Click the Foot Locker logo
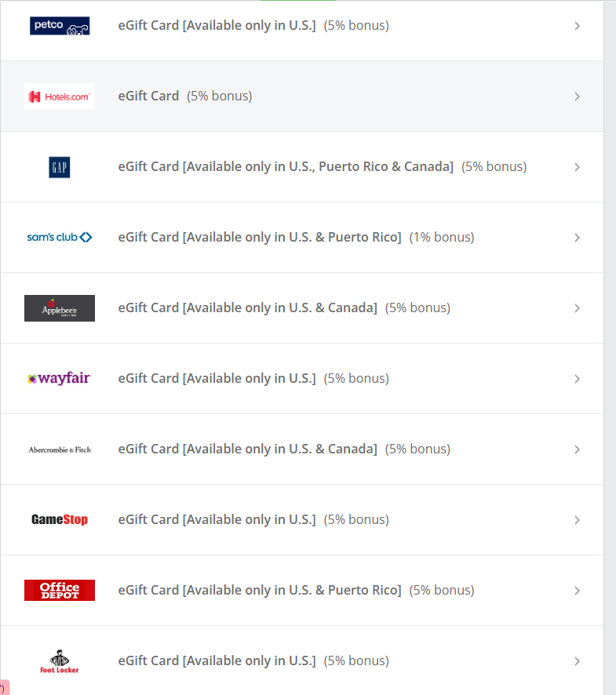Image resolution: width=616 pixels, height=695 pixels. (60, 661)
